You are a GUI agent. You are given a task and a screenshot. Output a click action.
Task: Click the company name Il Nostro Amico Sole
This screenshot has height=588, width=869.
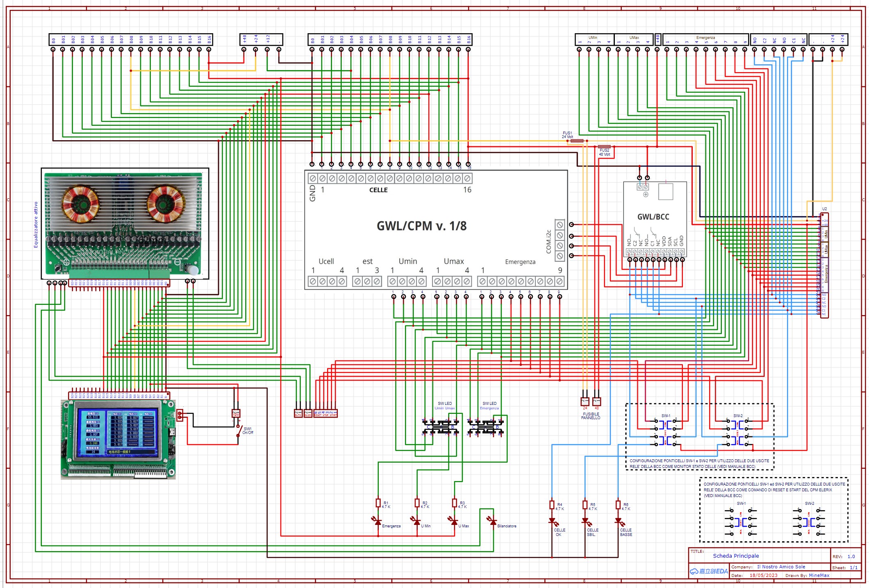[781, 567]
